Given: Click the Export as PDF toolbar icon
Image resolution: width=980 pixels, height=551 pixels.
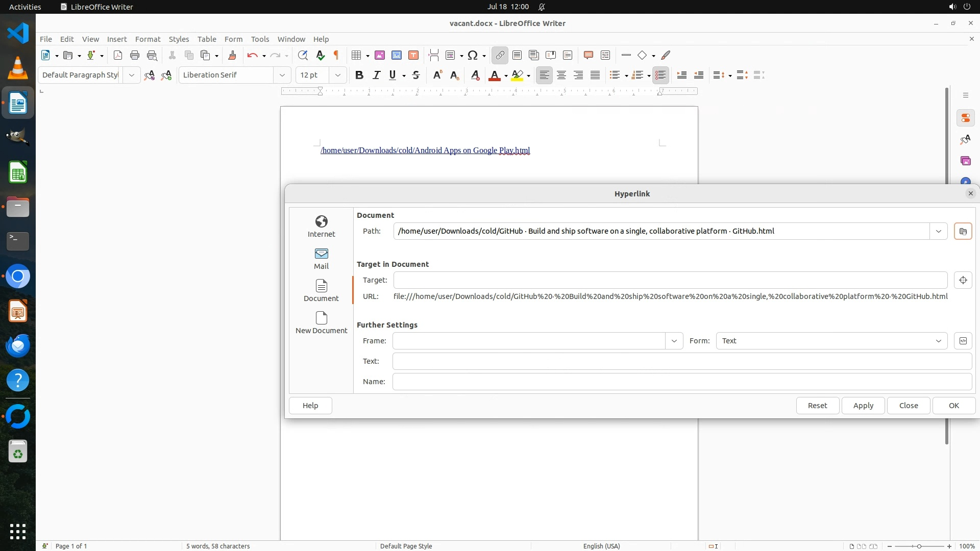Looking at the screenshot, I should pyautogui.click(x=118, y=55).
